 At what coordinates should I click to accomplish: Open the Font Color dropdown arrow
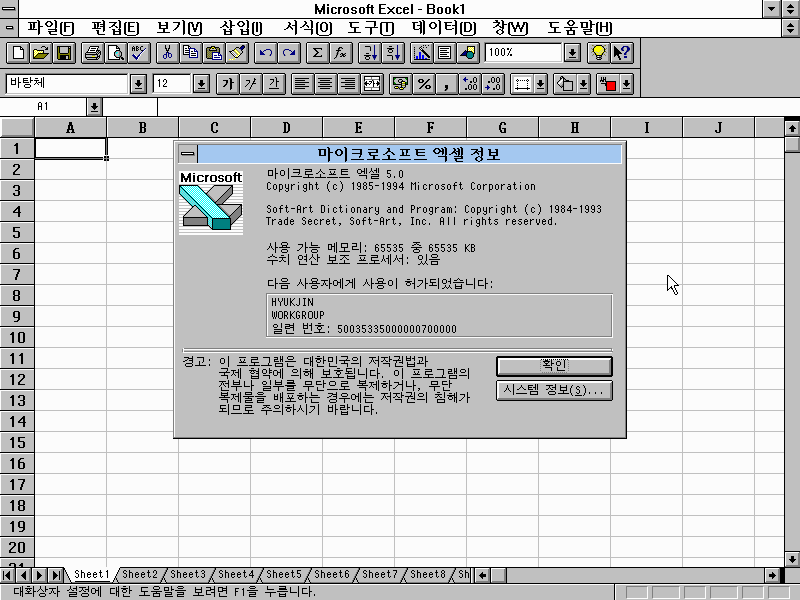coord(627,84)
